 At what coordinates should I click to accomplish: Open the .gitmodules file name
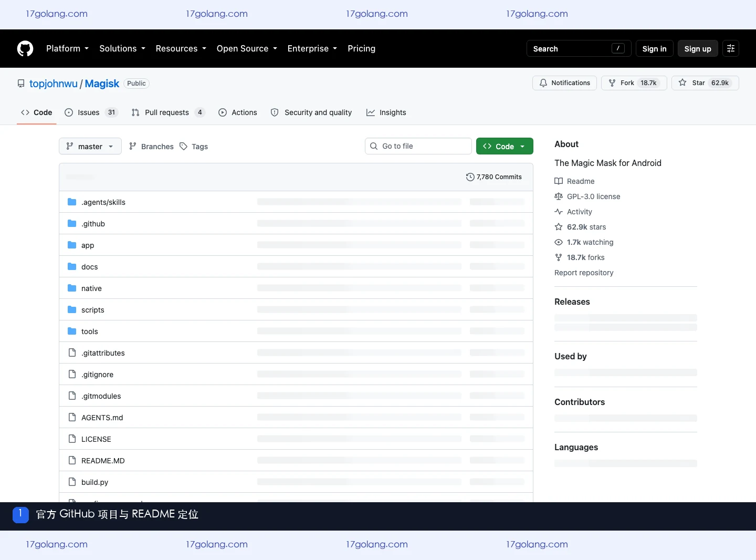pos(101,396)
